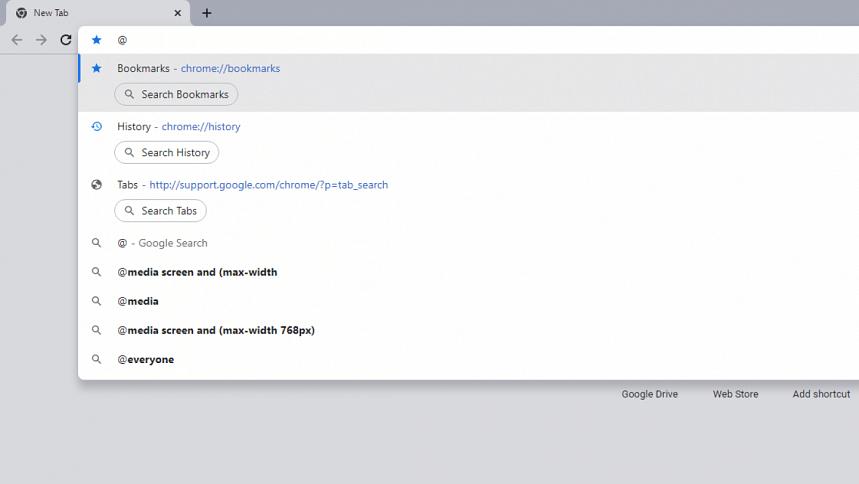Screen dimensions: 859x484
Task: Click the browser back arrow
Action: (x=17, y=40)
